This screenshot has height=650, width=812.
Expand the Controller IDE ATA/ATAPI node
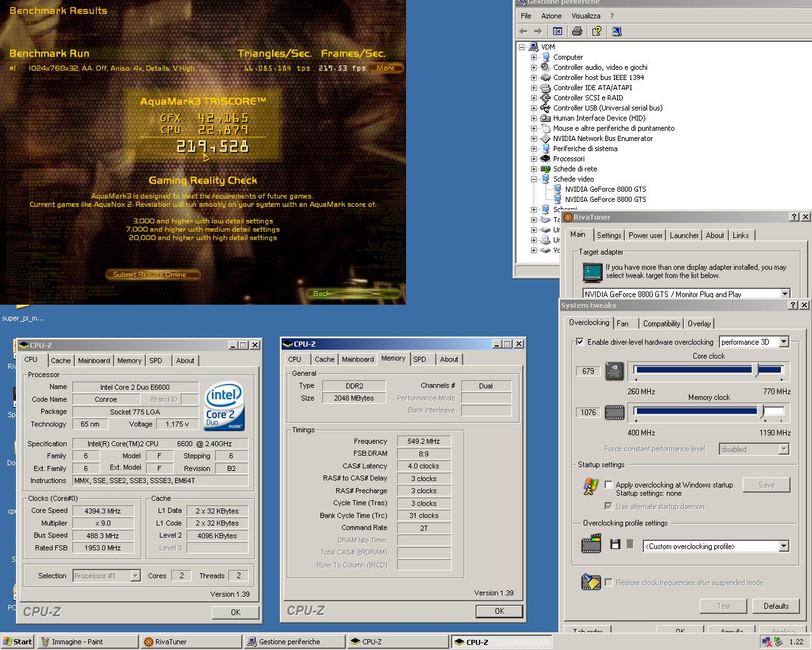[x=534, y=88]
